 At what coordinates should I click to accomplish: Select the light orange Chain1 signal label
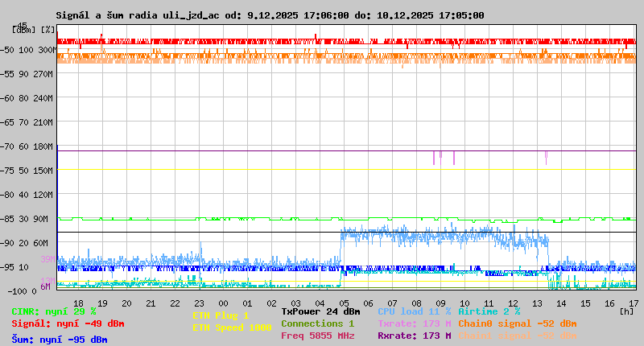click(518, 336)
